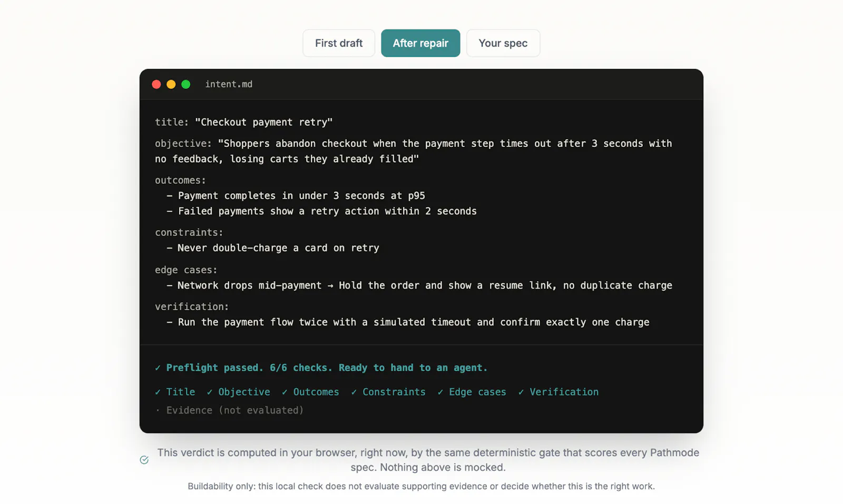Click the yellow window dot
The image size is (843, 504).
171,84
